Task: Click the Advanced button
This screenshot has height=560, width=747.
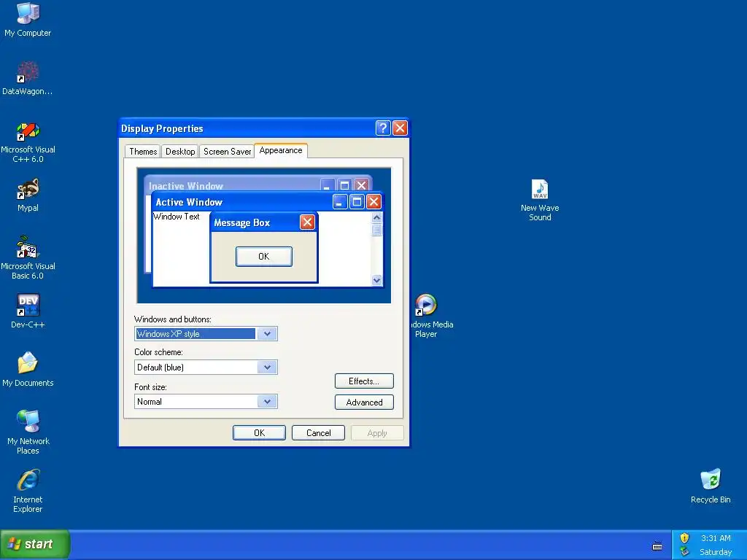Action: point(364,402)
